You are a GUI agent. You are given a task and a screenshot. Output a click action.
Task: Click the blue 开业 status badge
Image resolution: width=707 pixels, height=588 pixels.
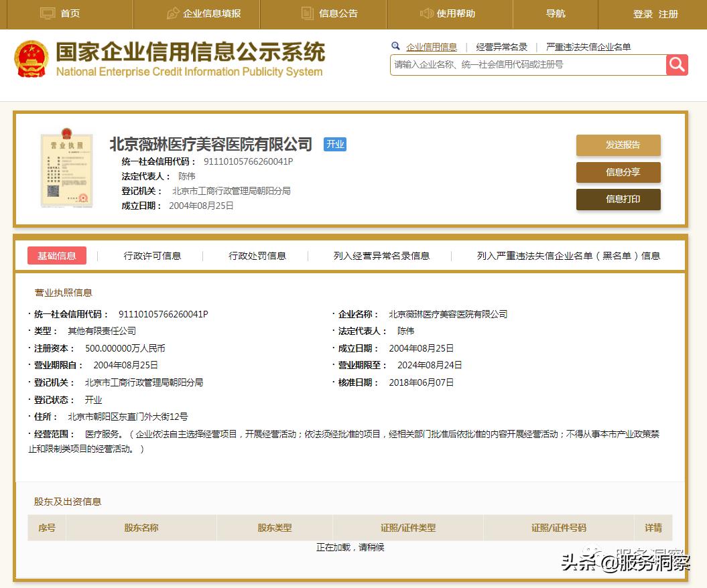334,144
